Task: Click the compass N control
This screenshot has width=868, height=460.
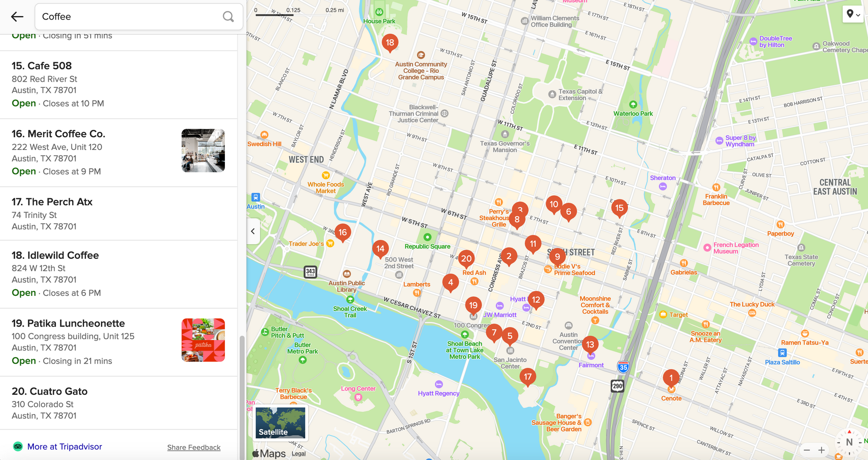Action: click(849, 442)
